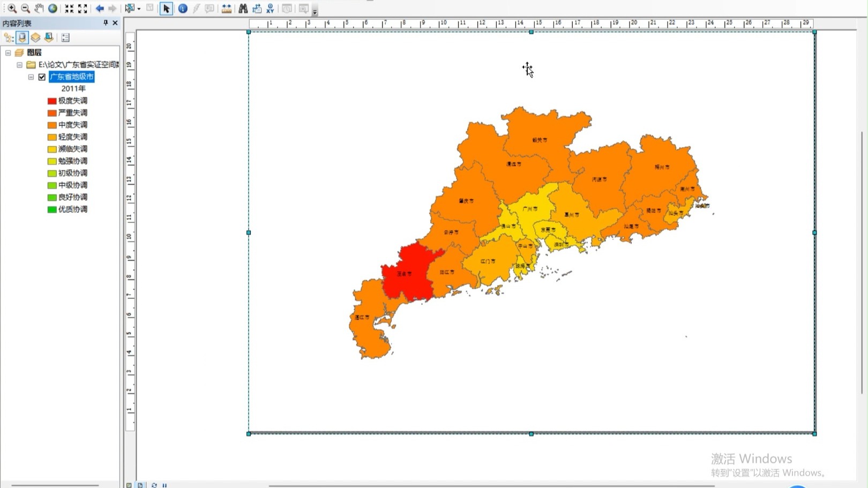Zoom to Full Extent with the globe icon
Image resolution: width=868 pixels, height=488 pixels.
pos(52,8)
